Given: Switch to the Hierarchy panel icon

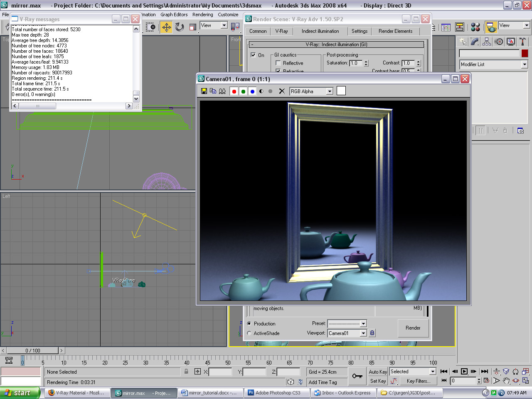Looking at the screenshot, I should tap(487, 42).
